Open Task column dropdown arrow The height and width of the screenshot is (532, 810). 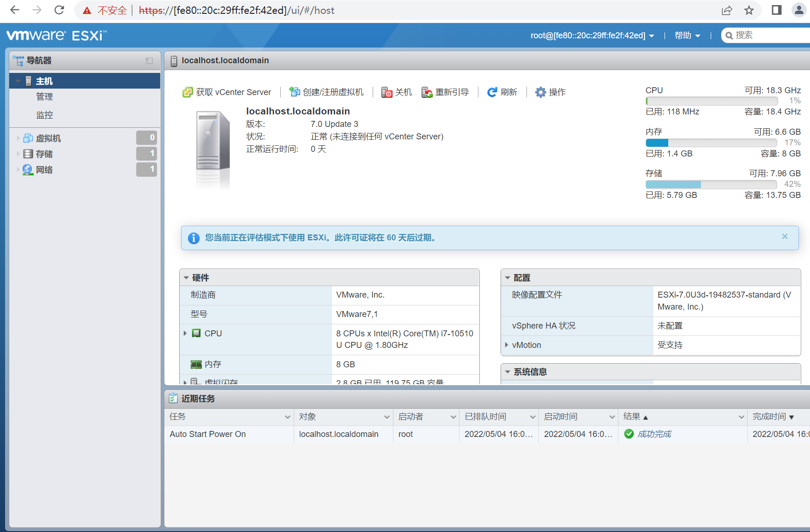(x=287, y=417)
